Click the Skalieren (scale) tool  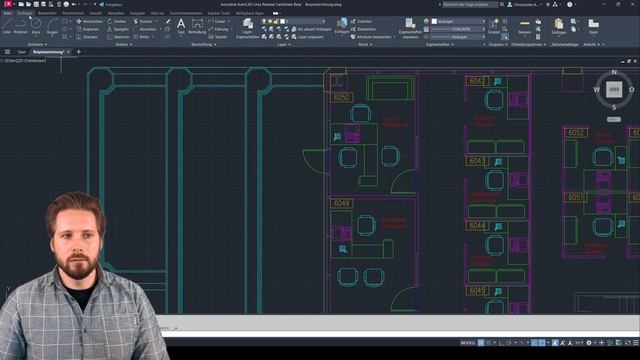point(118,37)
